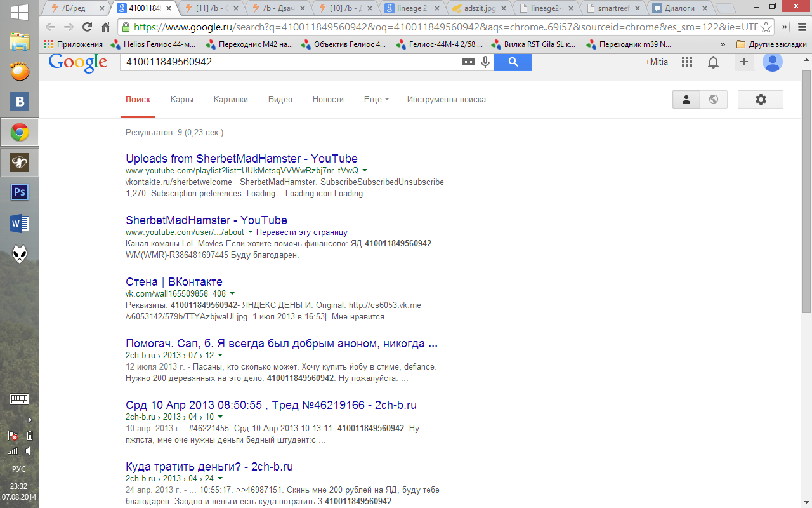Open the Windows Start button

(x=20, y=12)
